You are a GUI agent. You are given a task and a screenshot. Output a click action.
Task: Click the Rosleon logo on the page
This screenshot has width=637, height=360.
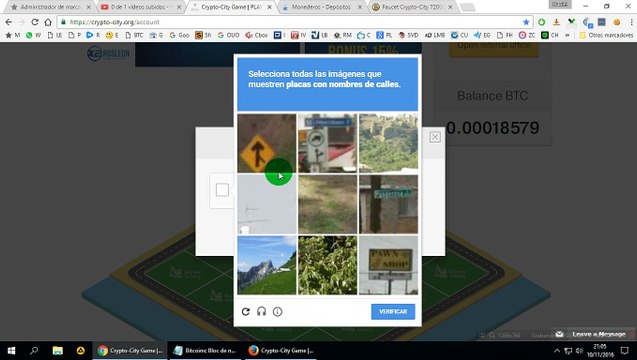[x=108, y=54]
